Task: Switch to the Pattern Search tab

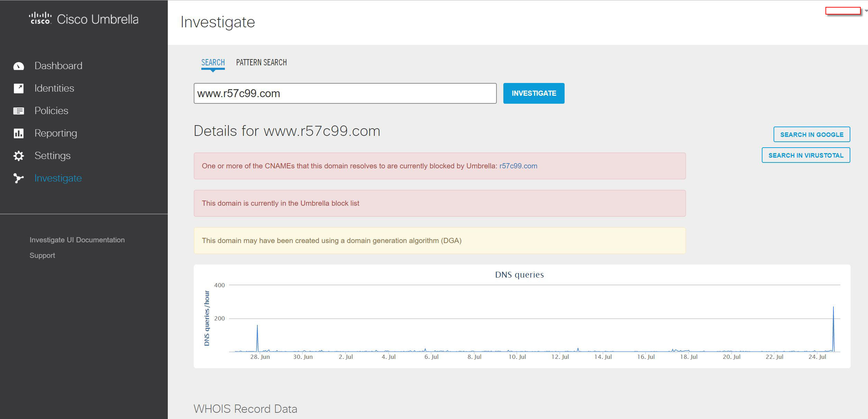Action: click(261, 63)
